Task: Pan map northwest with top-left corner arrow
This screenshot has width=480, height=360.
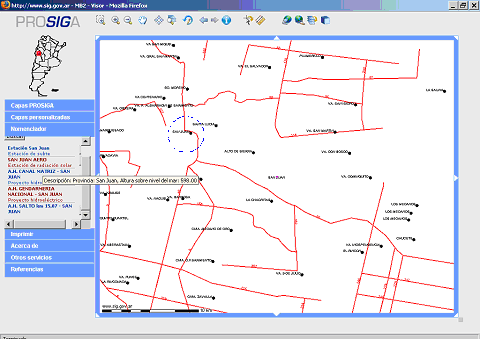Action: (98, 38)
